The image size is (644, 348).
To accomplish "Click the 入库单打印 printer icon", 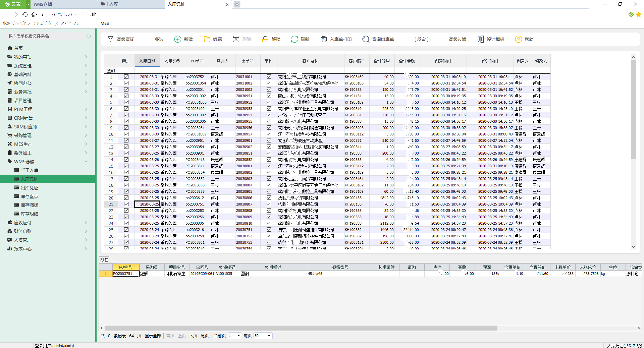I will click(x=324, y=39).
